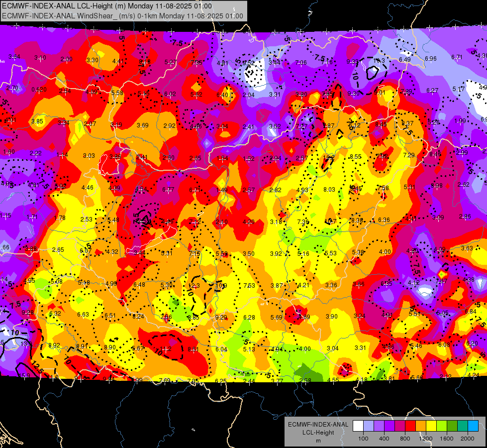Click the grid value 5.16
Image resolution: width=487 pixels, height=448 pixels.
click(x=303, y=254)
